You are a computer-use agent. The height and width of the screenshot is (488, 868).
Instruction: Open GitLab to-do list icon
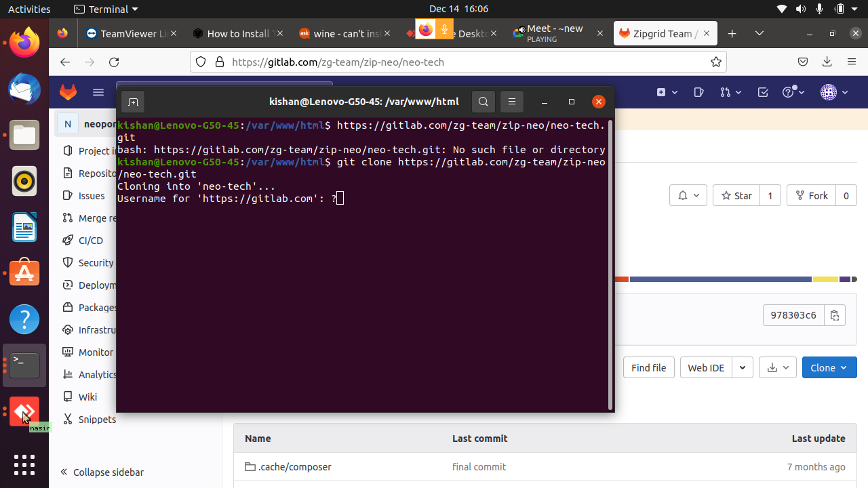(x=763, y=92)
